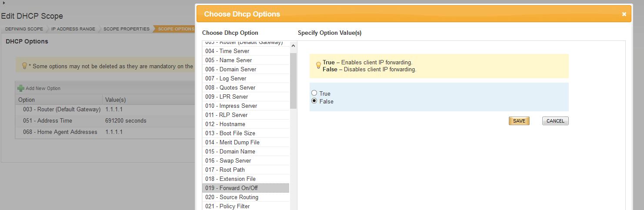Choose 019 - Forward On/Off option
The width and height of the screenshot is (644, 210).
[246, 188]
